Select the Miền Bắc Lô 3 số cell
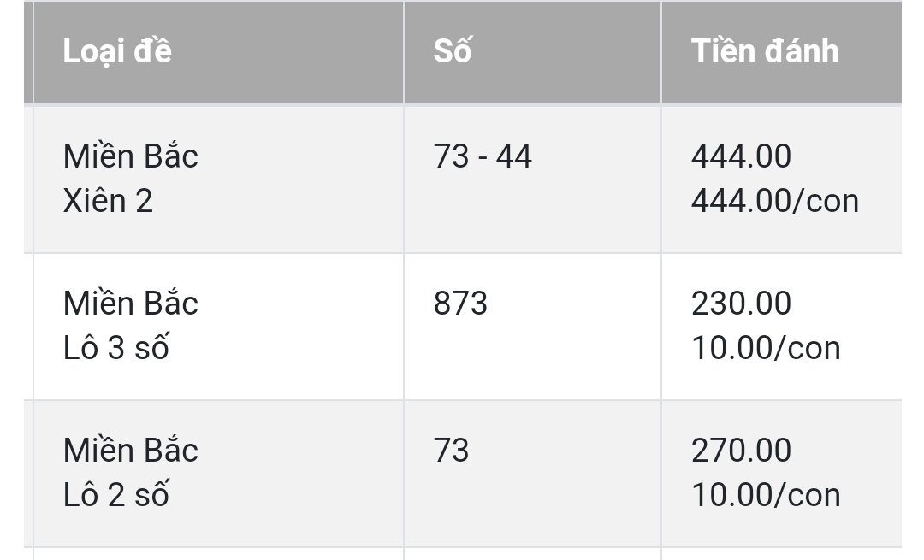The height and width of the screenshot is (560, 924). click(219, 327)
